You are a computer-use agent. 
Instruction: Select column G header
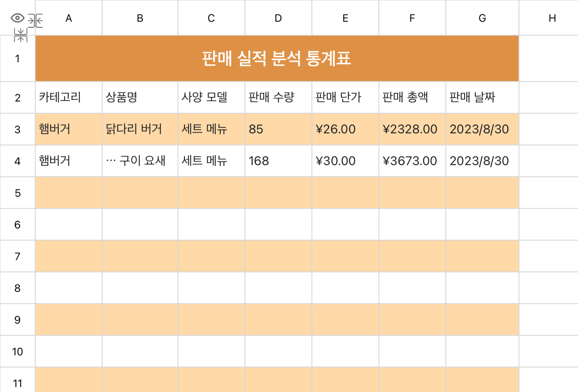(x=482, y=18)
